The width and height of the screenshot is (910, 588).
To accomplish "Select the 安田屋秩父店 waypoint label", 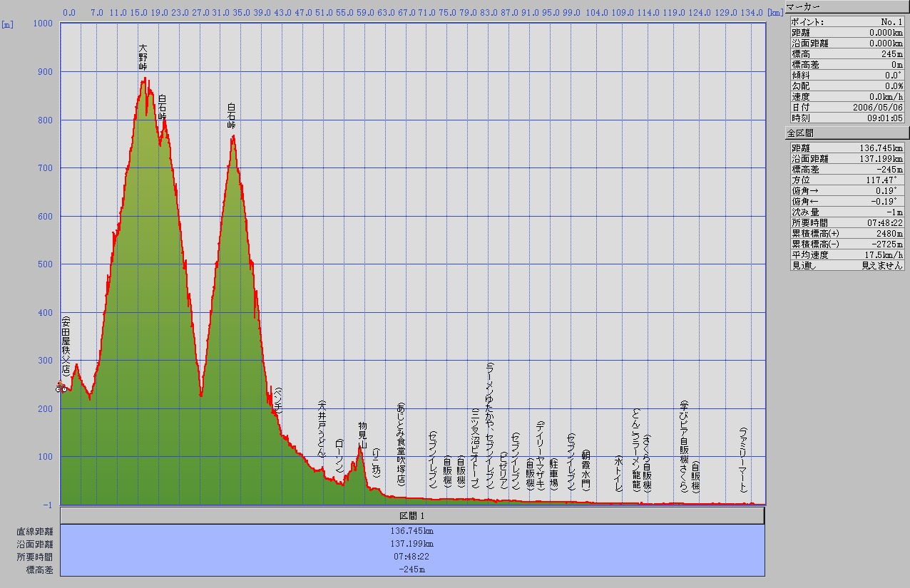I will pyautogui.click(x=66, y=346).
